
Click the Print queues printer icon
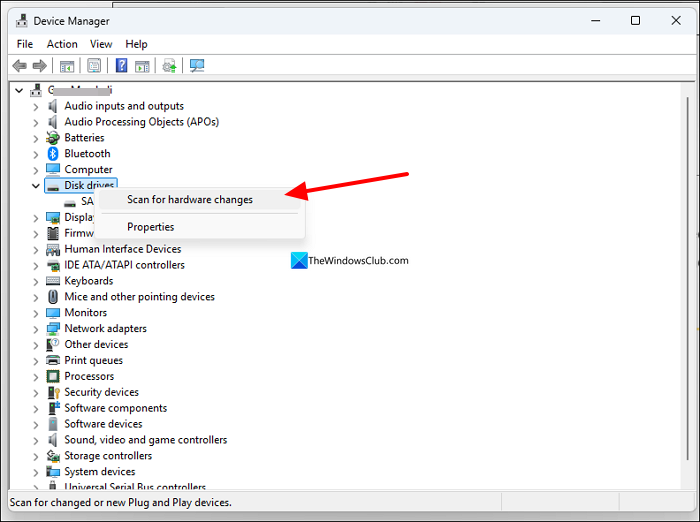pos(53,360)
